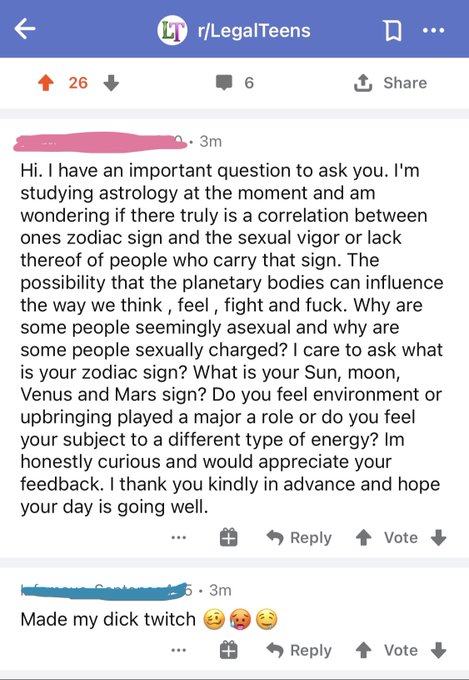This screenshot has height=680, width=469.
Task: Open more options on the second comment
Action: coord(178,651)
